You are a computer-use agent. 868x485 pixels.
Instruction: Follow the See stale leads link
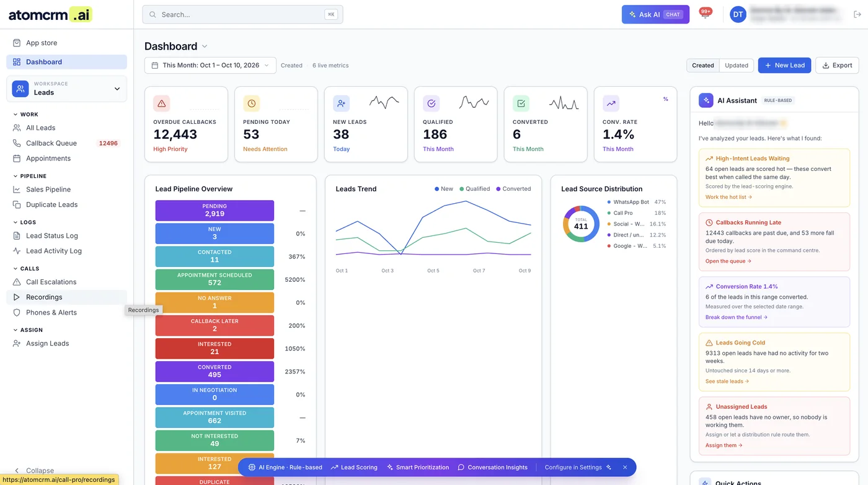pos(727,381)
